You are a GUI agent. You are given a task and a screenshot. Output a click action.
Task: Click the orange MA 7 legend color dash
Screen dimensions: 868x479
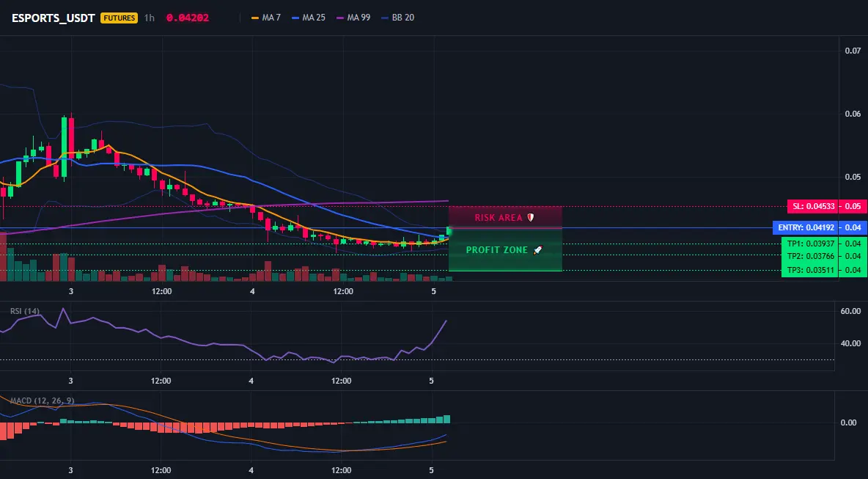(255, 18)
